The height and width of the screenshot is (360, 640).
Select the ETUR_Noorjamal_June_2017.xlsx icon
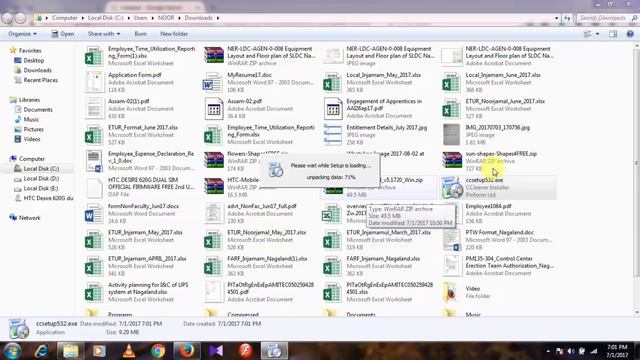[451, 109]
